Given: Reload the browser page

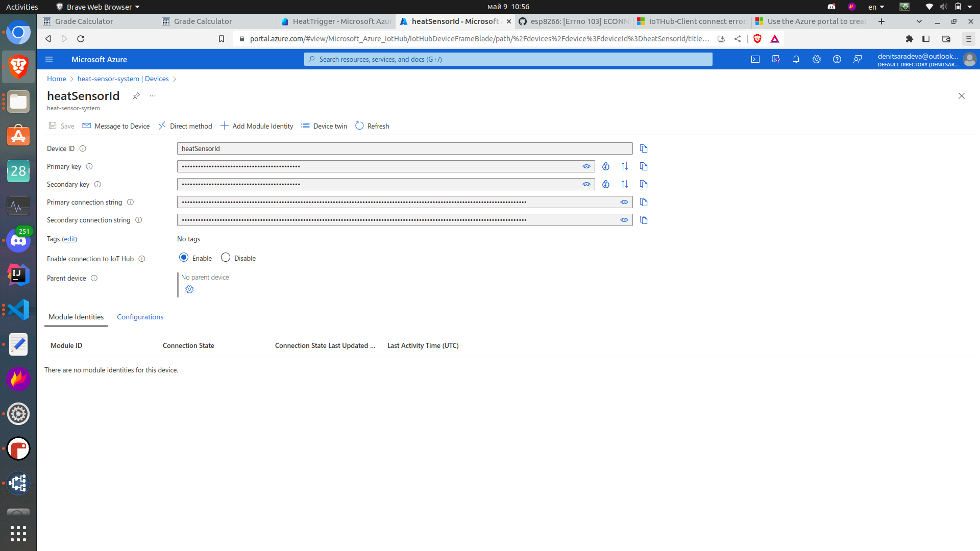Looking at the screenshot, I should click(81, 39).
